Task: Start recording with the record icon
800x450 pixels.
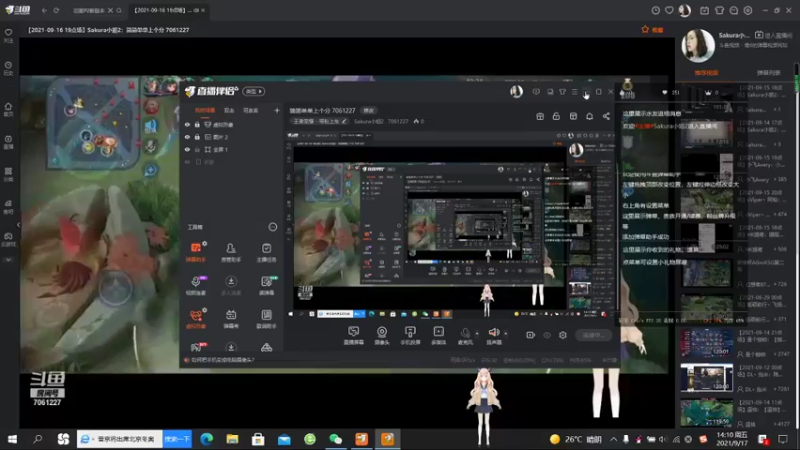Action: coord(531,335)
